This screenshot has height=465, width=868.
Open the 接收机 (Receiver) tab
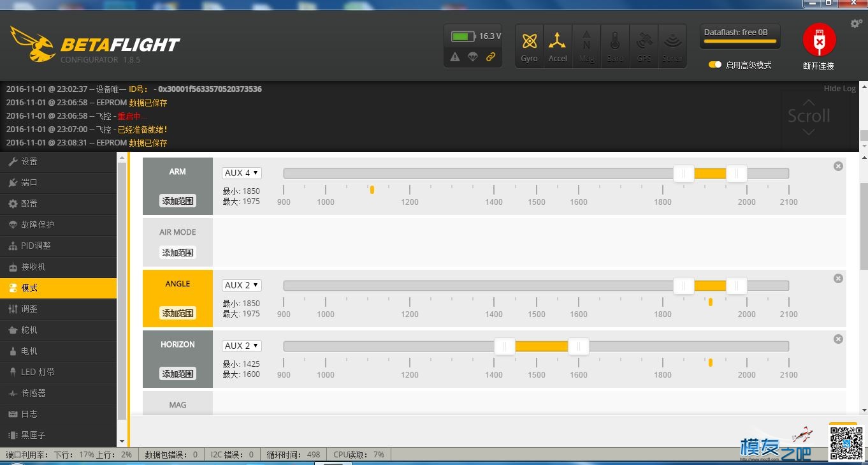pos(58,267)
